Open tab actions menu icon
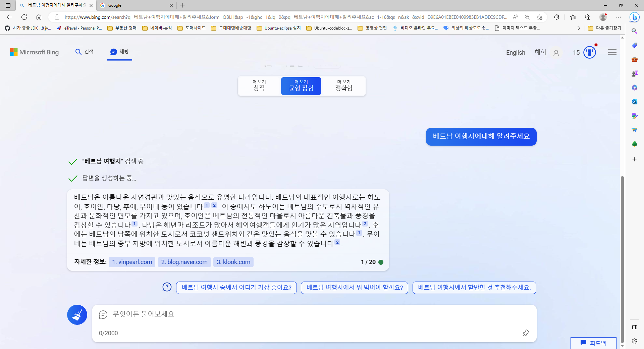The height and width of the screenshot is (349, 644). (8, 5)
